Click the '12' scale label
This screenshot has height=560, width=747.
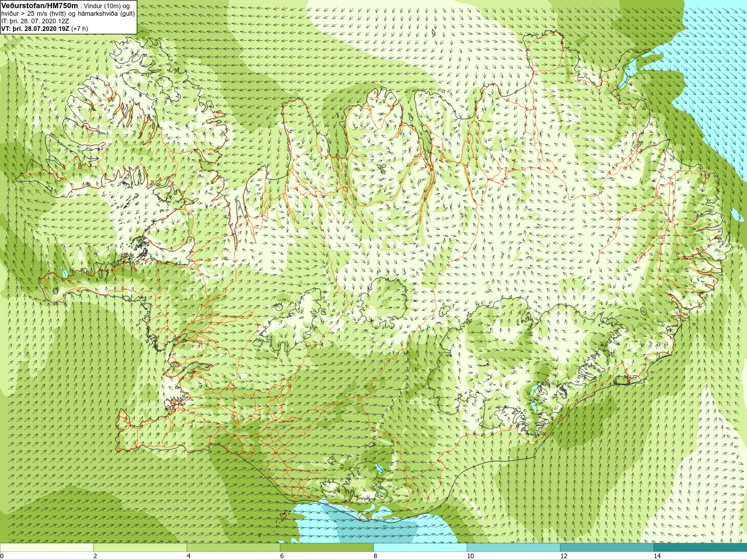[563, 556]
